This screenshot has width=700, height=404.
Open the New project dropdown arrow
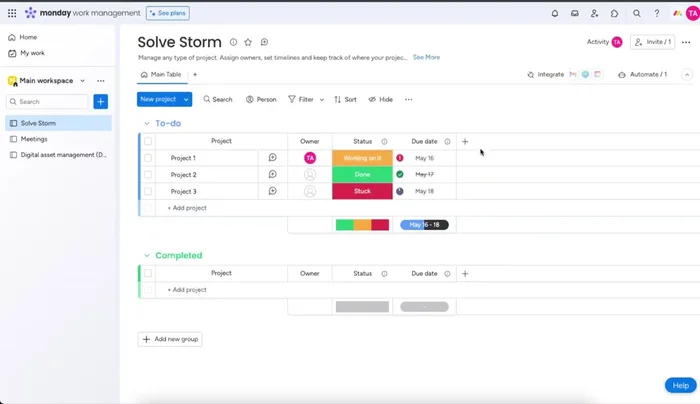pos(186,99)
